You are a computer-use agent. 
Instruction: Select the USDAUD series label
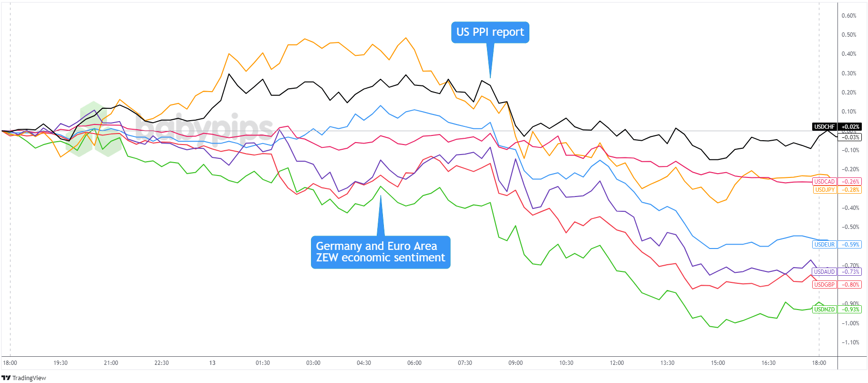click(824, 272)
